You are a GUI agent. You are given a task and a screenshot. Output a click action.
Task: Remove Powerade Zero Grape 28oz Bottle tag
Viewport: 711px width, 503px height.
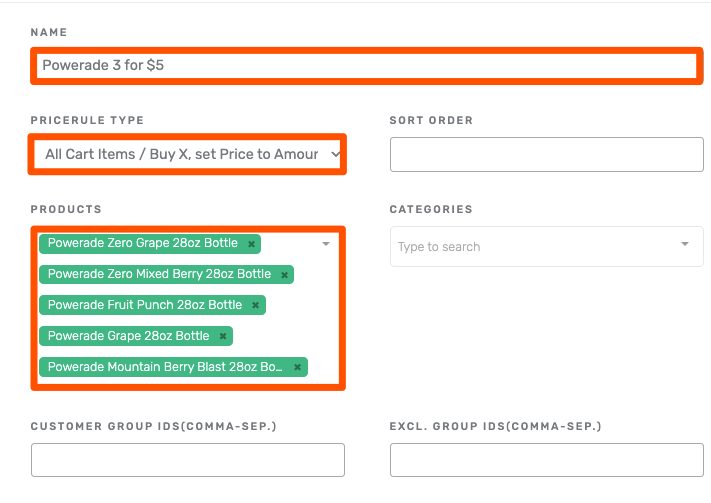click(252, 243)
